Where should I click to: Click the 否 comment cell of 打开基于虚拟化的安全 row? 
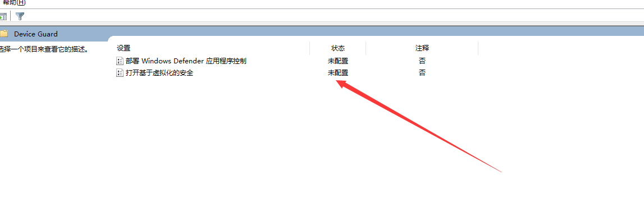(422, 73)
